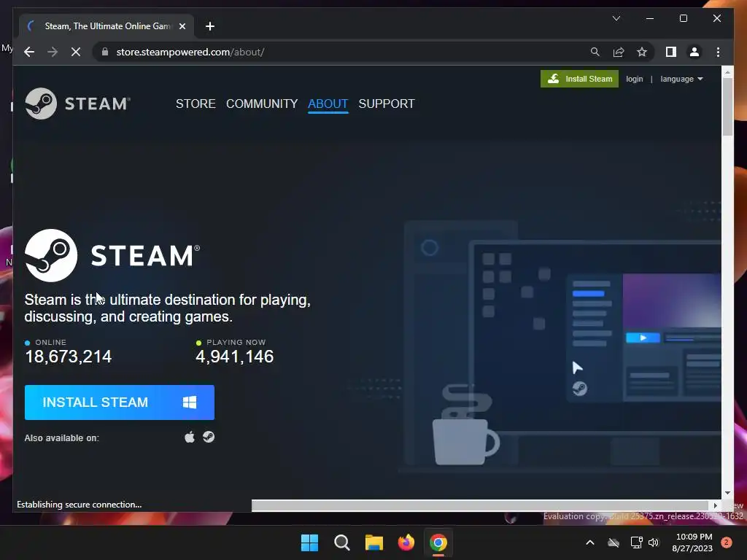Click the vertical scrollbar down arrow
Image resolution: width=747 pixels, height=560 pixels.
click(727, 493)
